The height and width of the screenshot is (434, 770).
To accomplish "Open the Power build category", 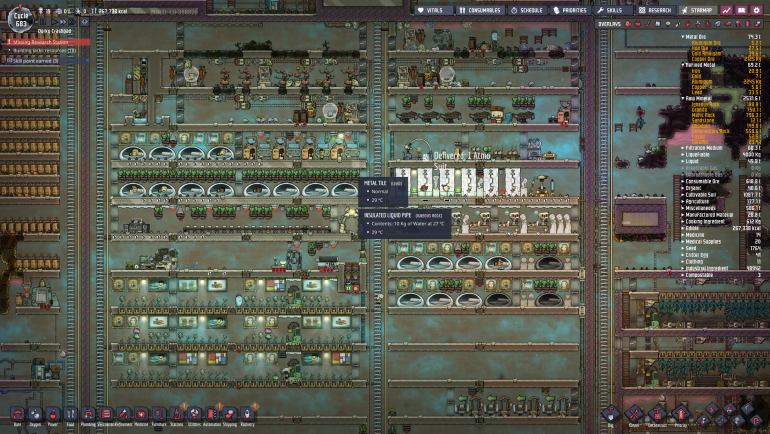I will point(53,415).
